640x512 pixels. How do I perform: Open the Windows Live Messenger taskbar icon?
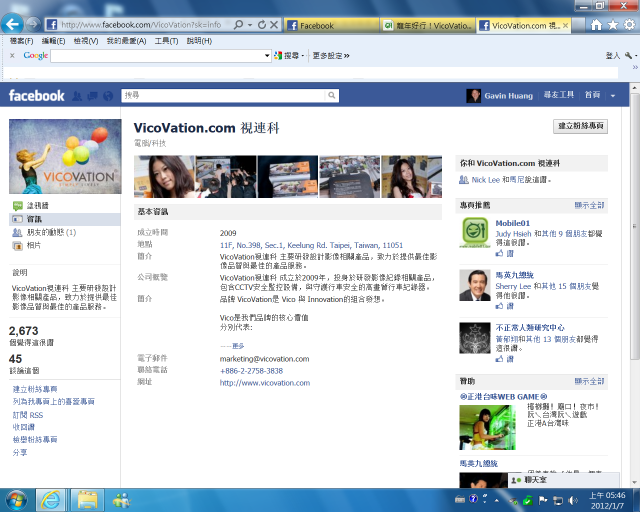(121, 500)
